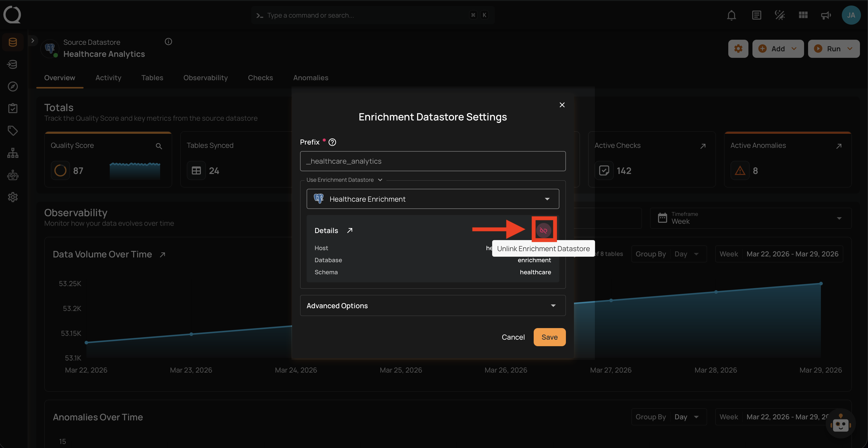The height and width of the screenshot is (448, 868).
Task: Open the Healthcare Enrichment datastore dropdown
Action: 433,199
